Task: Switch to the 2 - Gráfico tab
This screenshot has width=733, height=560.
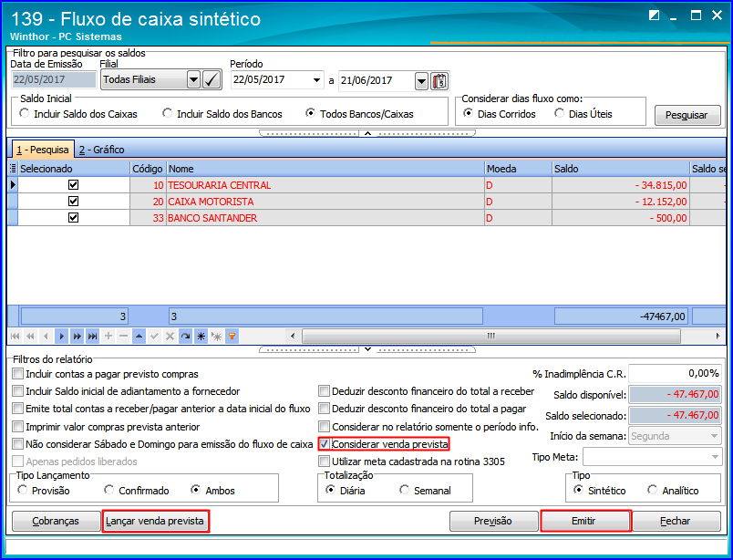Action: click(x=101, y=150)
